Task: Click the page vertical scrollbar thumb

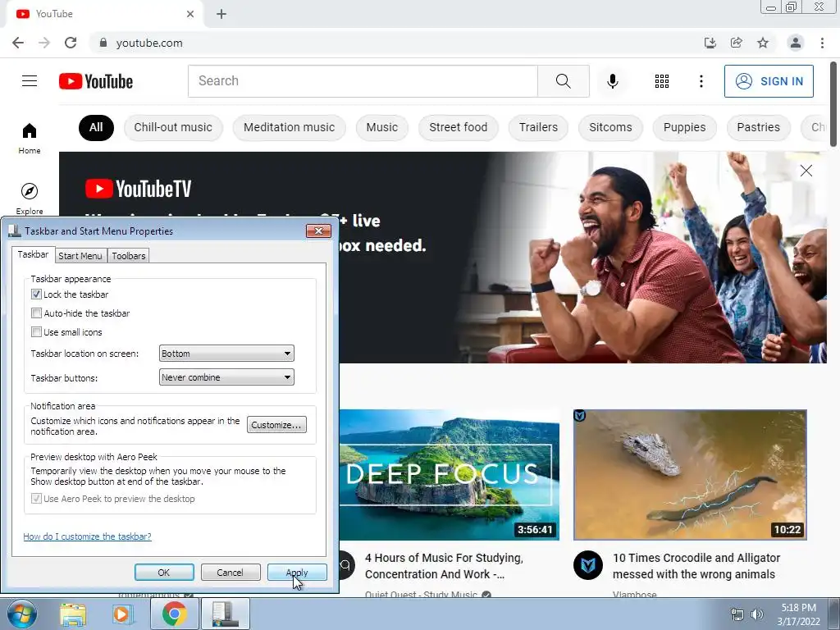Action: pos(833,103)
